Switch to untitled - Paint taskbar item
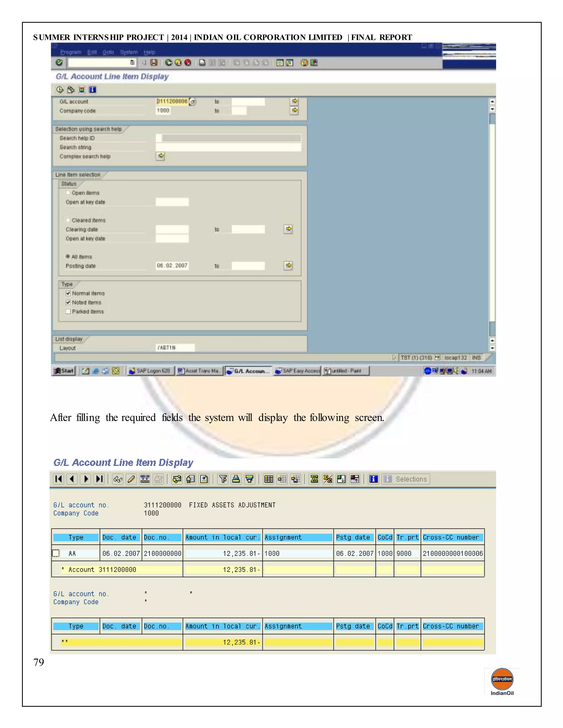This screenshot has width=563, height=728. tap(346, 371)
